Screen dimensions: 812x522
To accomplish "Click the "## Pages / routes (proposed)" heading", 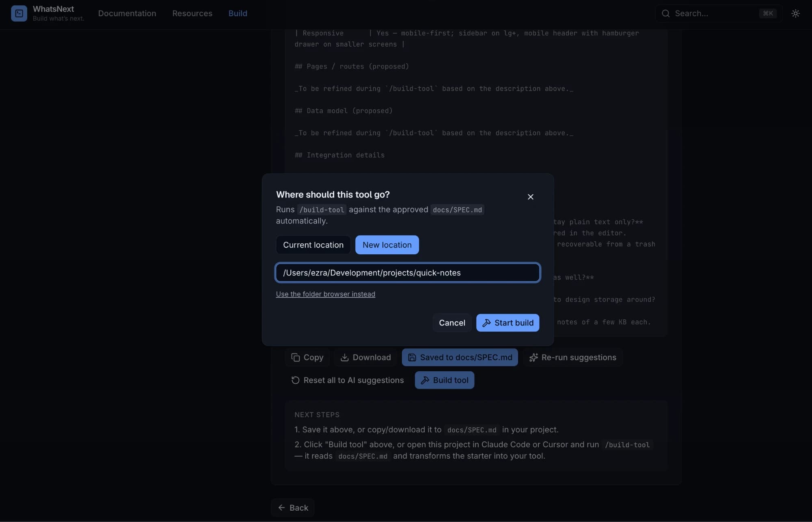I will pos(352,67).
